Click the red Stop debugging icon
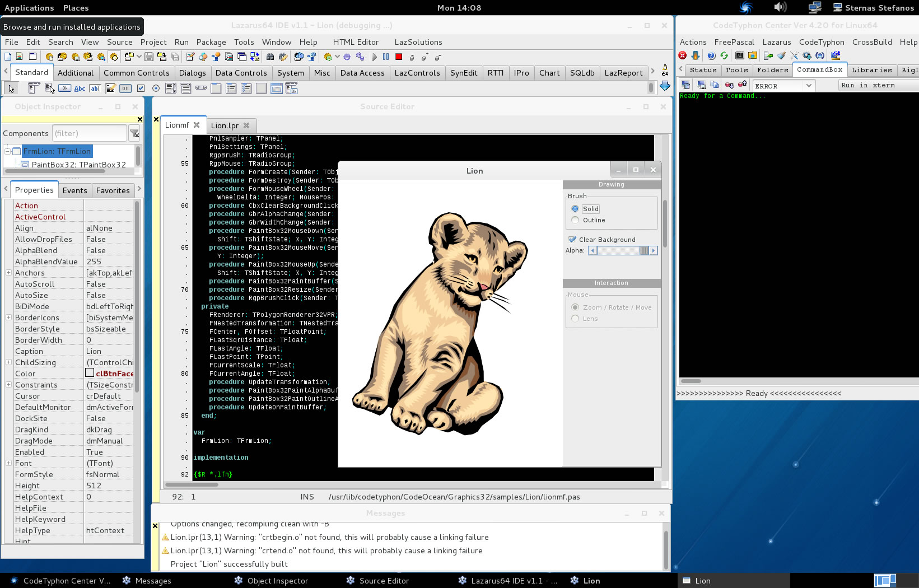This screenshot has width=919, height=588. (399, 57)
